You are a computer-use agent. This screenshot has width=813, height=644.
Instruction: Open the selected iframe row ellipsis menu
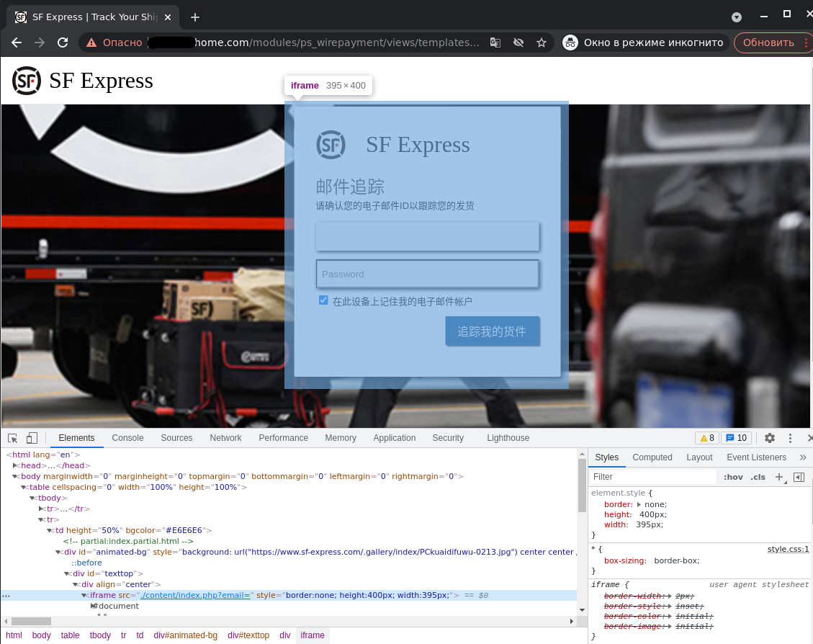[x=6, y=596]
